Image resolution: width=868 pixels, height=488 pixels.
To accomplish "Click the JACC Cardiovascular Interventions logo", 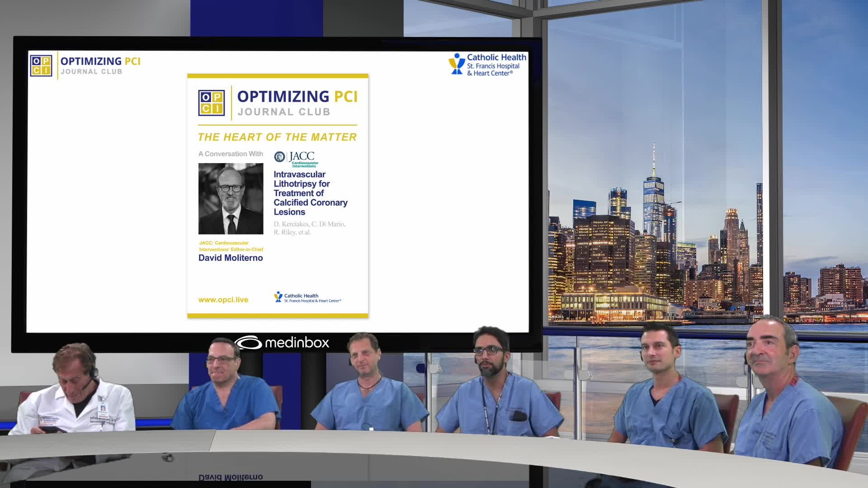I will pos(297,158).
